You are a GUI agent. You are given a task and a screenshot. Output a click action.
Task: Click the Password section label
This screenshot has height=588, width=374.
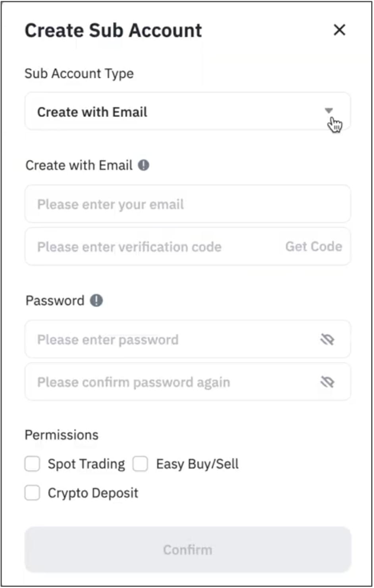[x=55, y=300]
